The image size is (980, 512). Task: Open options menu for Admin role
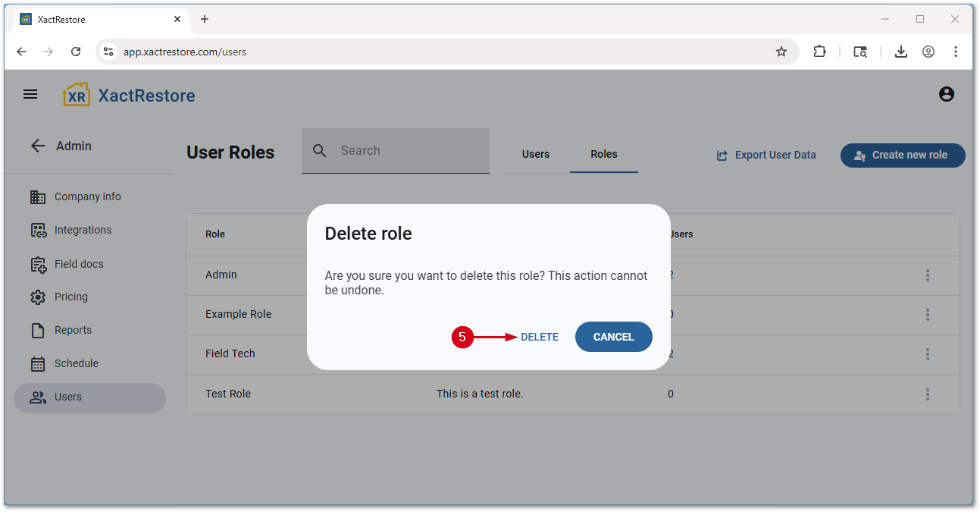927,275
